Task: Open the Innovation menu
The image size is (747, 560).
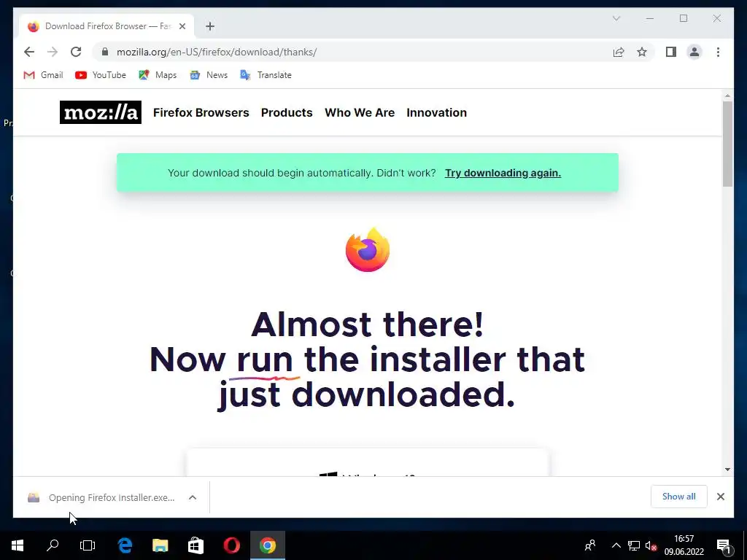Action: coord(436,112)
